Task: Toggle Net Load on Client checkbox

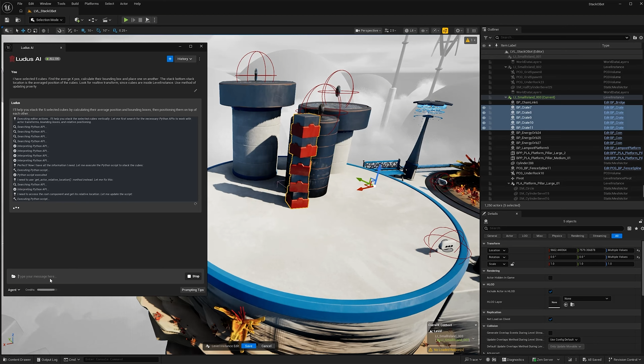Action: pos(551,319)
